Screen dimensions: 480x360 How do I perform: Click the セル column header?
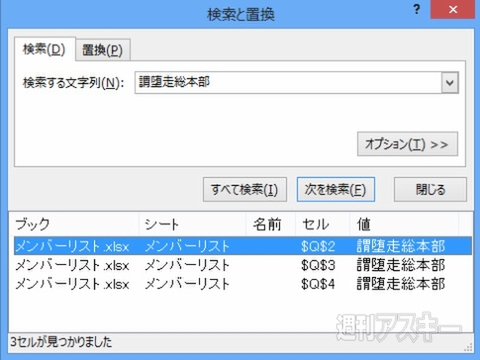(323, 224)
